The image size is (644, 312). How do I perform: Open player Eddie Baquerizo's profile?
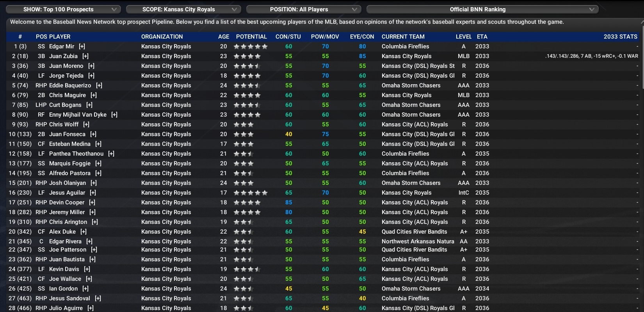click(x=70, y=85)
